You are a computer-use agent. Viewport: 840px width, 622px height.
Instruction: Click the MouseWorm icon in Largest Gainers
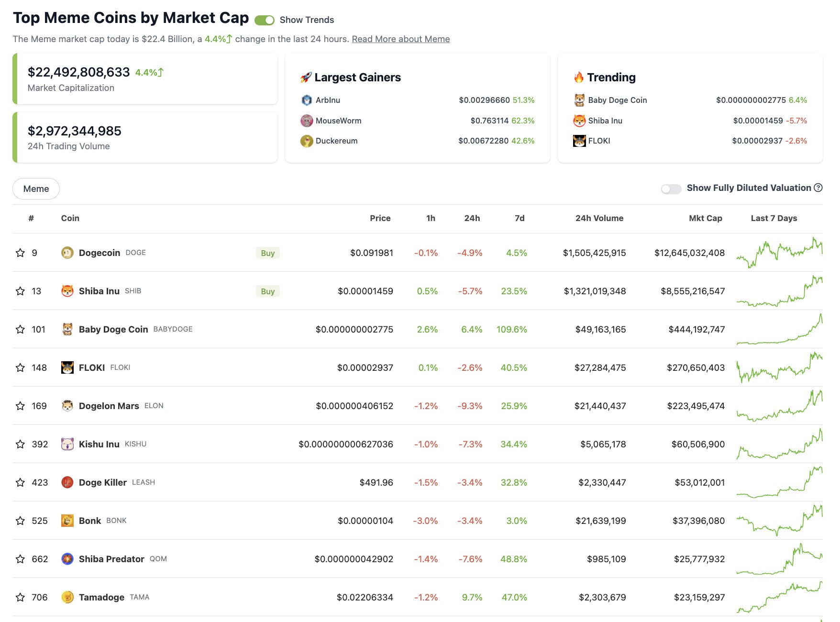click(307, 121)
